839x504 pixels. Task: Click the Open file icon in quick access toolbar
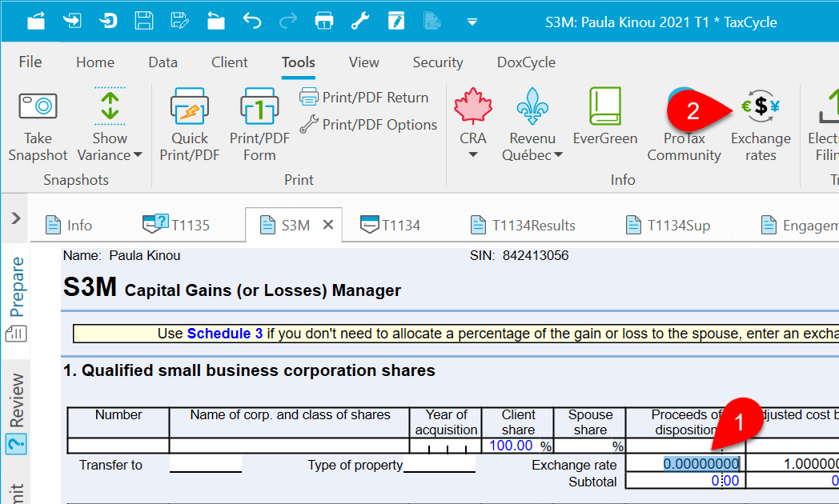[x=36, y=22]
